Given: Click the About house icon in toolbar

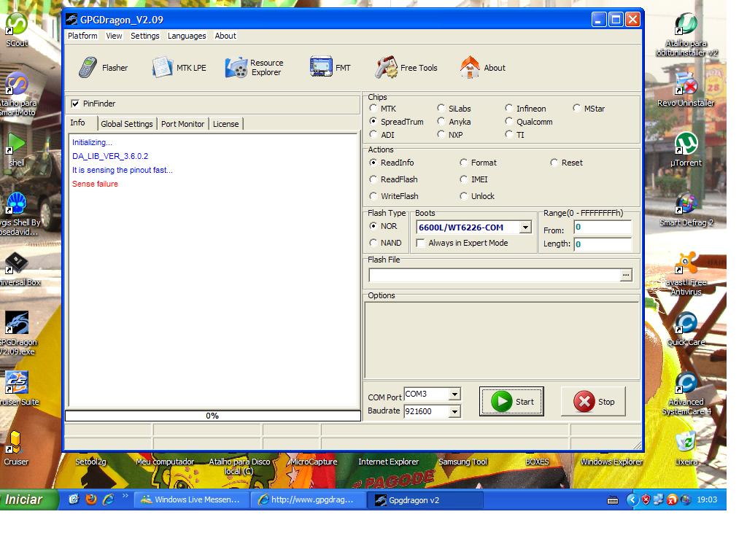Looking at the screenshot, I should coord(470,67).
